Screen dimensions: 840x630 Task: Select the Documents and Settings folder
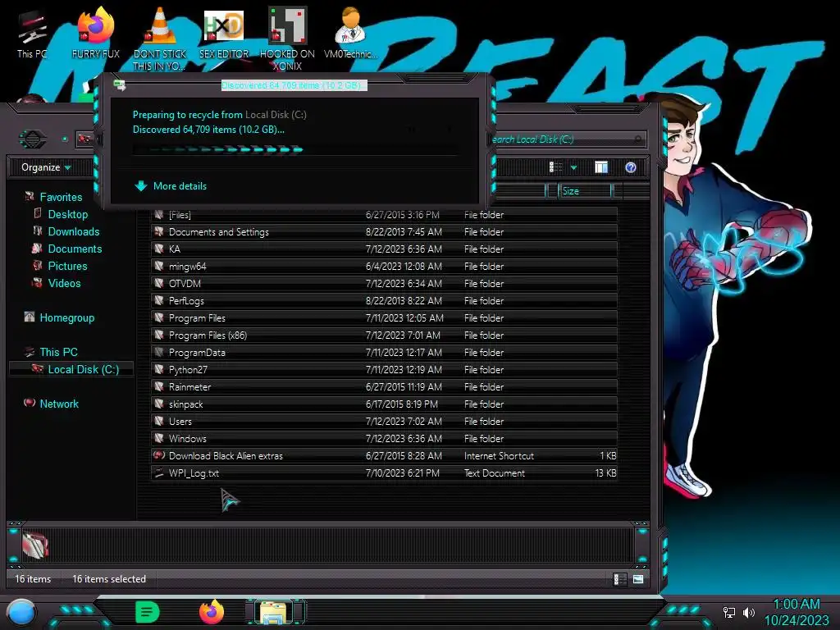tap(384, 232)
